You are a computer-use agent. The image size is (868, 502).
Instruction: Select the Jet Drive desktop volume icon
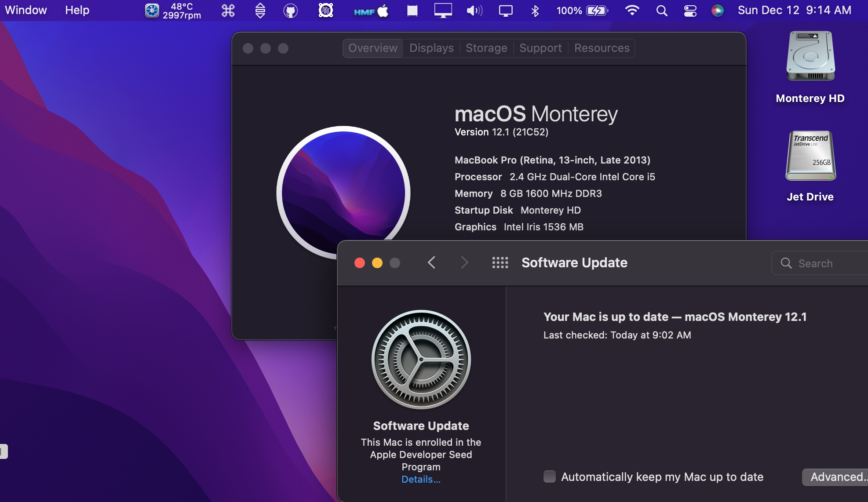tap(810, 156)
